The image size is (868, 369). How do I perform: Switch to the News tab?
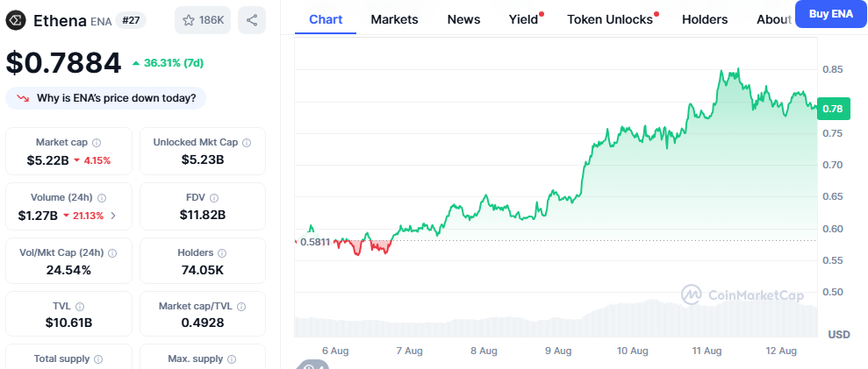tap(463, 19)
